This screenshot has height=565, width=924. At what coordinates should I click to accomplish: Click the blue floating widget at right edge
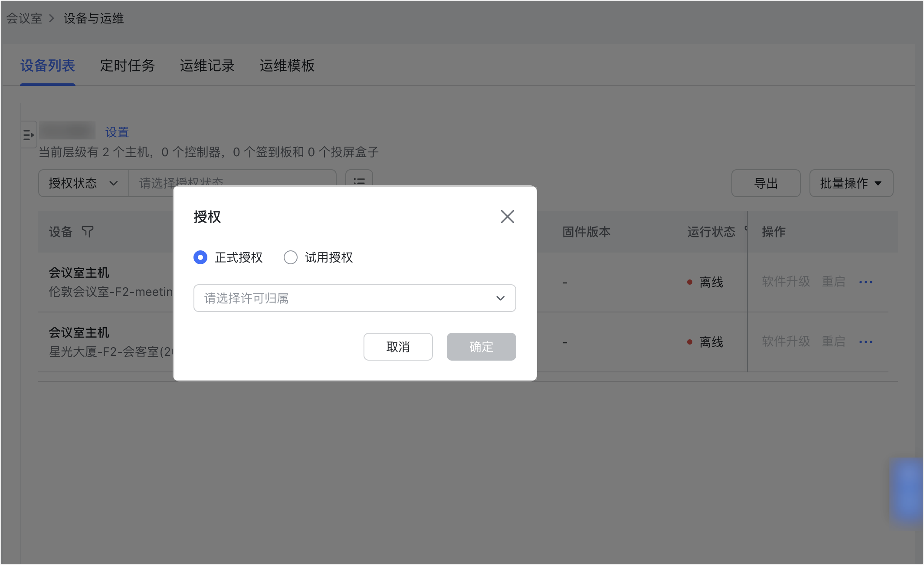point(907,490)
